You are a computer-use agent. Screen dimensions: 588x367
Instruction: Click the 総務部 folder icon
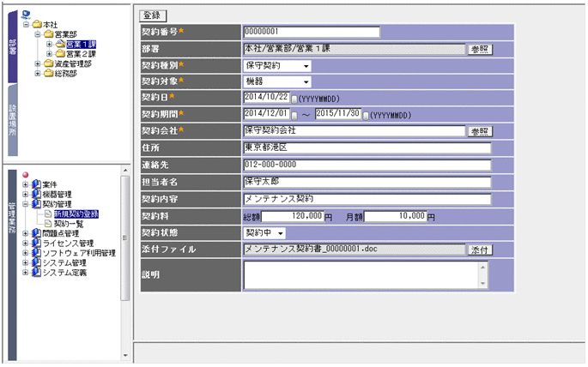click(48, 74)
